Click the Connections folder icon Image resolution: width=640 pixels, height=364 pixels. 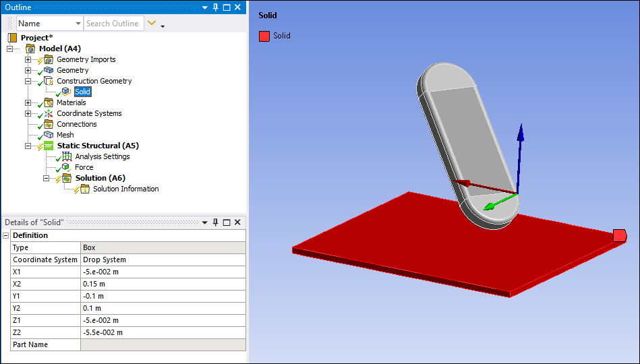[49, 124]
